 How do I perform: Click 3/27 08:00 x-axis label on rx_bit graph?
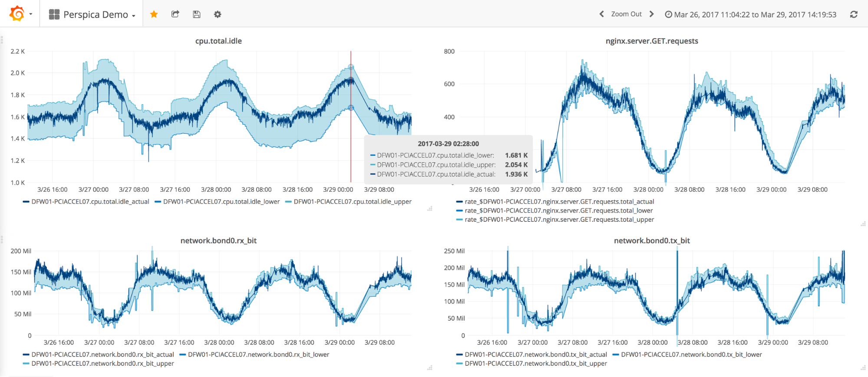point(139,343)
